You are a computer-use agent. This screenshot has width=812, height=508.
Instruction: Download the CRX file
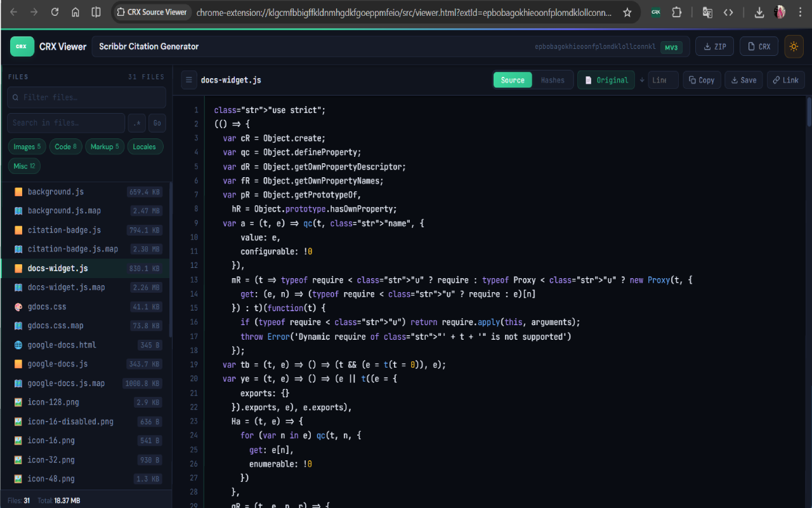(x=759, y=46)
